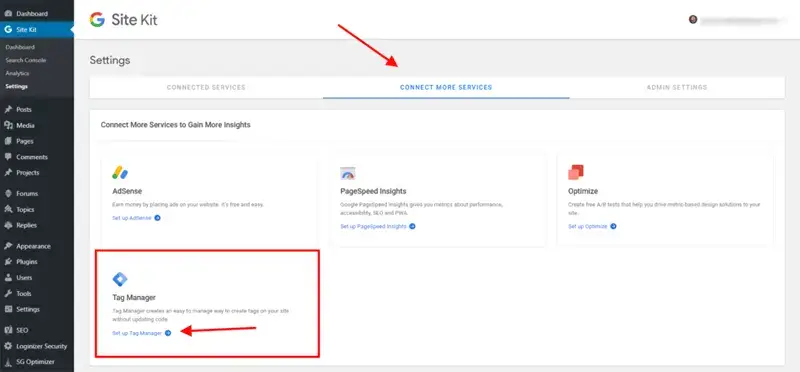The width and height of the screenshot is (800, 372).
Task: Click the Tools wrench icon
Action: point(8,293)
